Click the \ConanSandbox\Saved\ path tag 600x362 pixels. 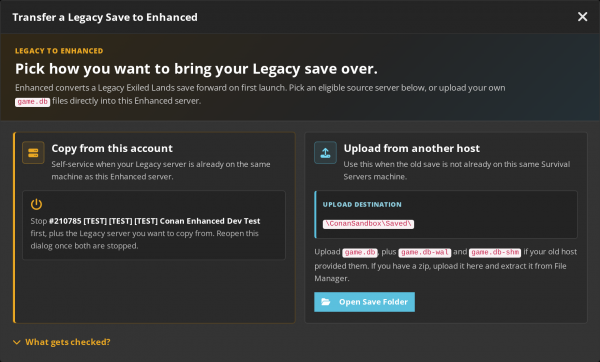[368, 224]
